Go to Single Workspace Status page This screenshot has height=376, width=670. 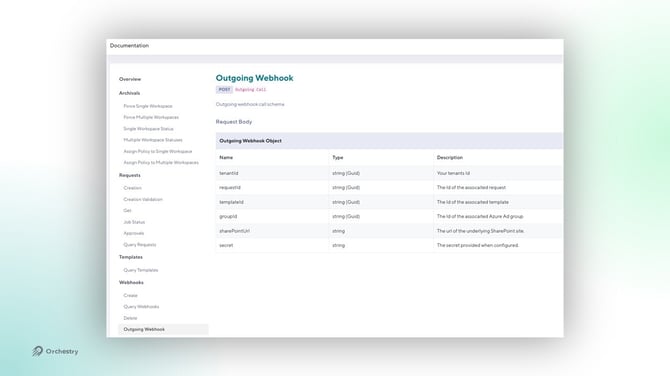[148, 129]
